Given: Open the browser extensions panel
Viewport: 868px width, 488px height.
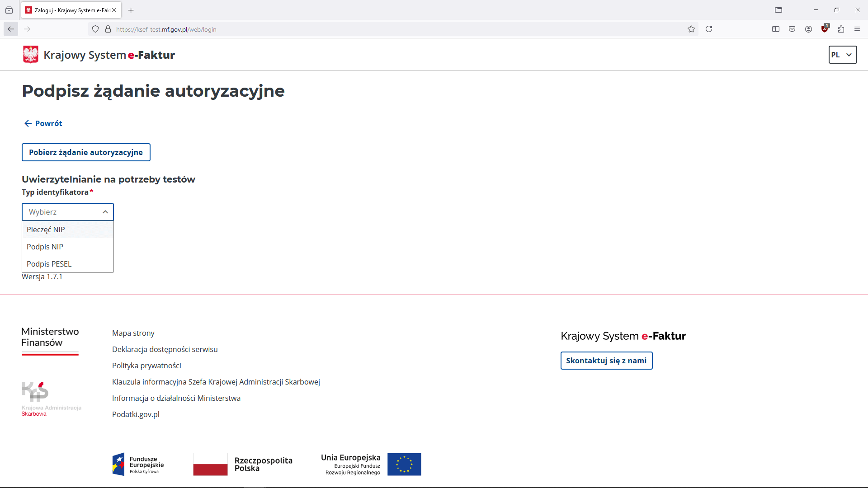Looking at the screenshot, I should (841, 29).
